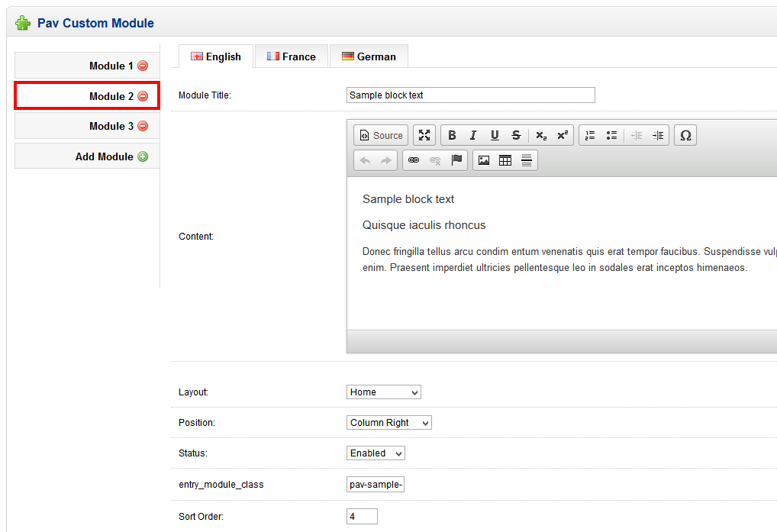Insert a link in the content
The width and height of the screenshot is (777, 532).
tap(414, 160)
